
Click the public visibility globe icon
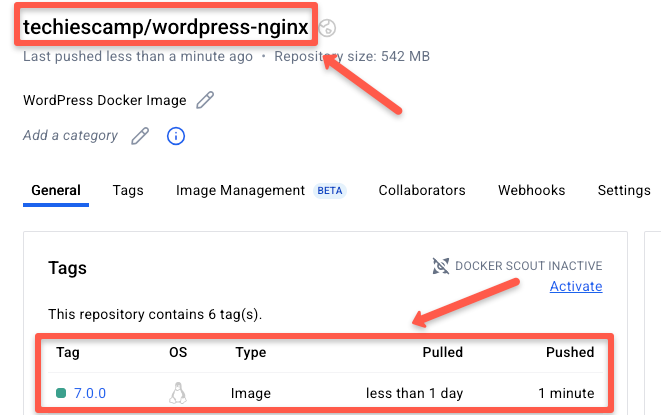pos(327,28)
